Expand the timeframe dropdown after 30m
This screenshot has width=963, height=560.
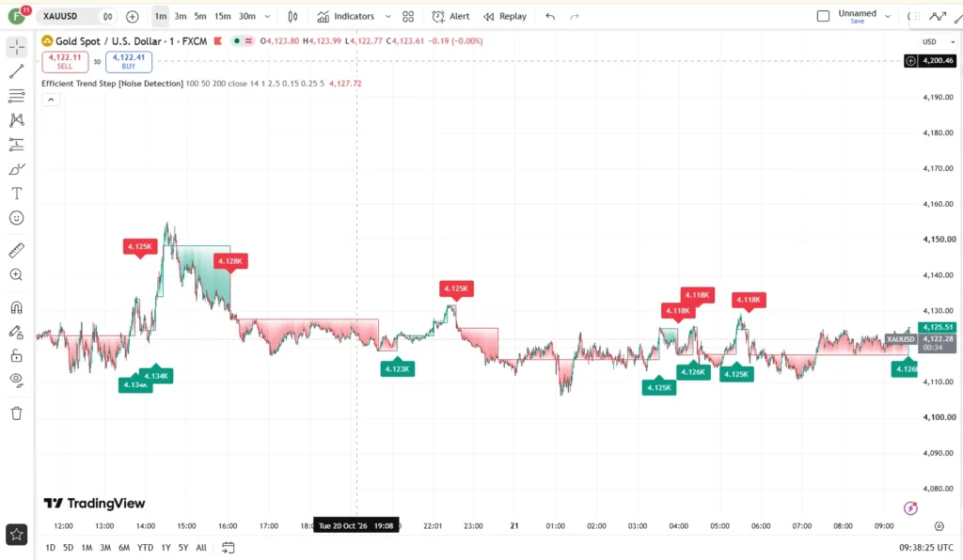pyautogui.click(x=267, y=17)
